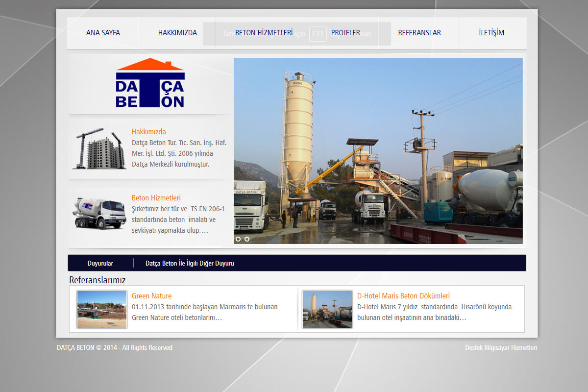Select the first slideshow dot indicator
The image size is (588, 392).
click(x=238, y=239)
